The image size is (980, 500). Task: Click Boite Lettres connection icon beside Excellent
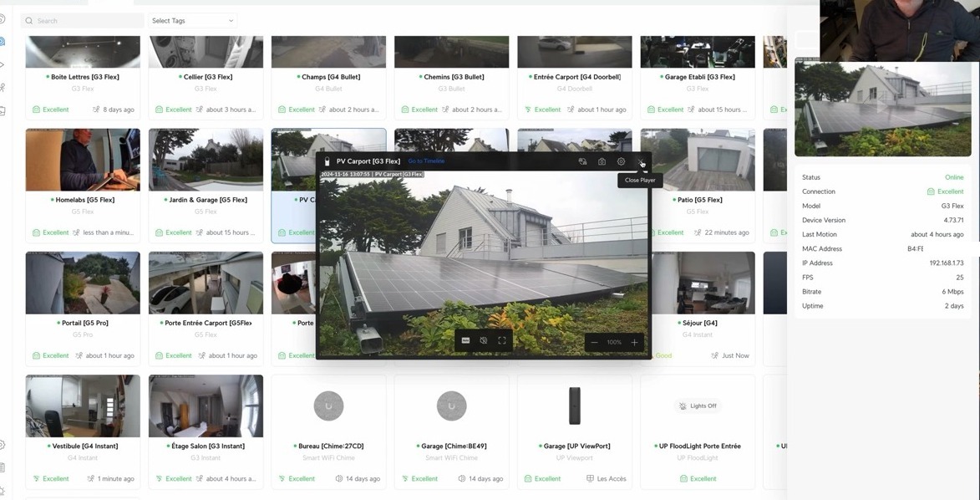point(36,110)
